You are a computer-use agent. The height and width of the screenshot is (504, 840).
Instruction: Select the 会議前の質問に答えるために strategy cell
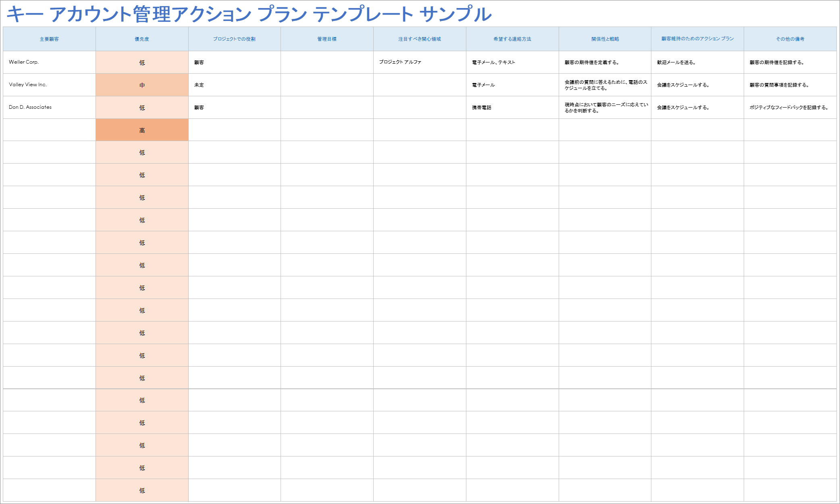605,85
